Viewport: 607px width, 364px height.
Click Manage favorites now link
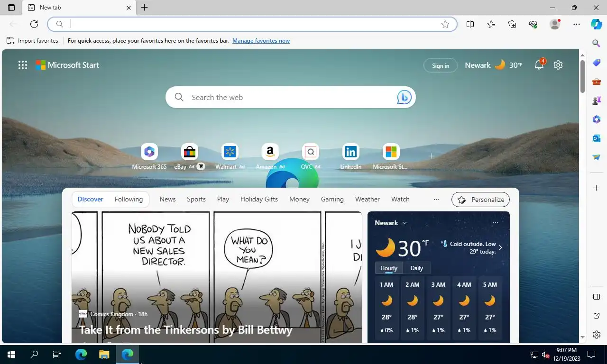pos(261,41)
